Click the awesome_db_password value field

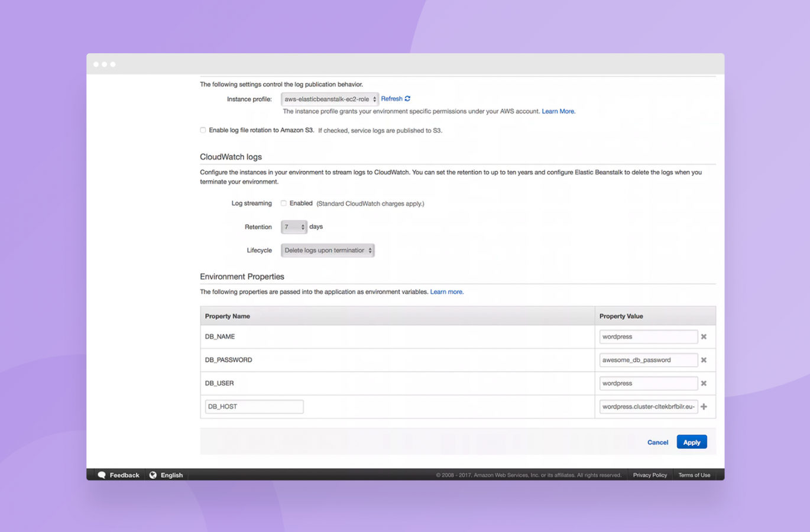click(x=648, y=360)
